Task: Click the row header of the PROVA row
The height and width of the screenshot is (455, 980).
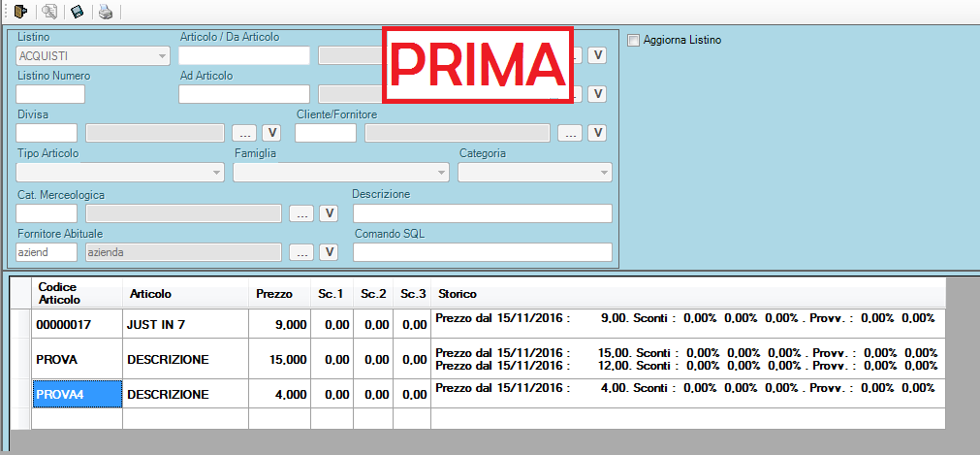Action: pyautogui.click(x=21, y=359)
